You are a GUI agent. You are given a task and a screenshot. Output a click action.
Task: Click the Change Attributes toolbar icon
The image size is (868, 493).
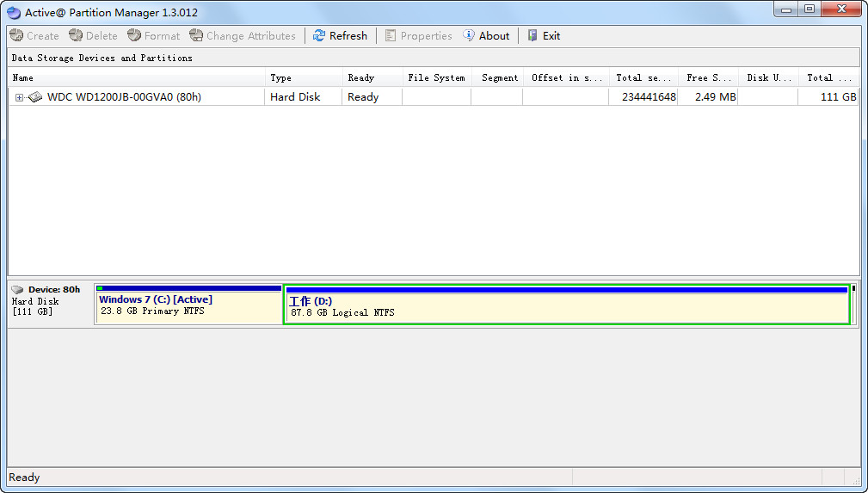[x=196, y=35]
